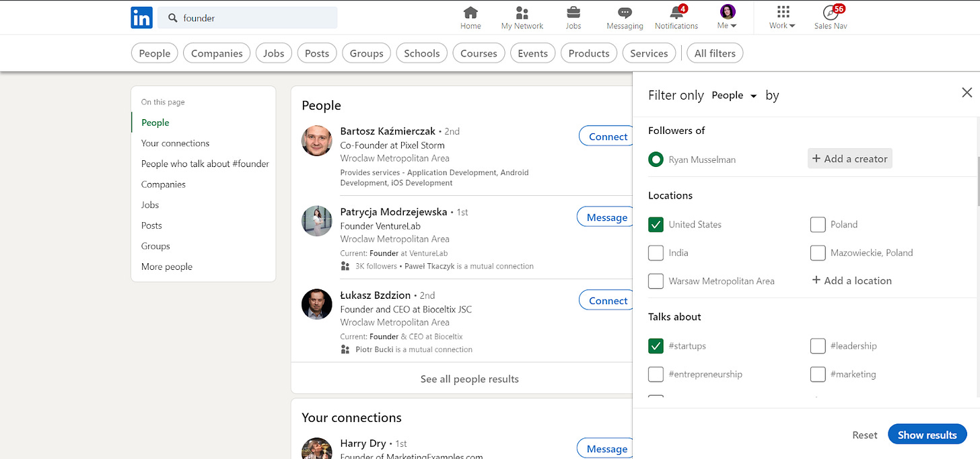Open Bartosz Kaźmierczak name link
This screenshot has height=459, width=980.
coord(388,131)
